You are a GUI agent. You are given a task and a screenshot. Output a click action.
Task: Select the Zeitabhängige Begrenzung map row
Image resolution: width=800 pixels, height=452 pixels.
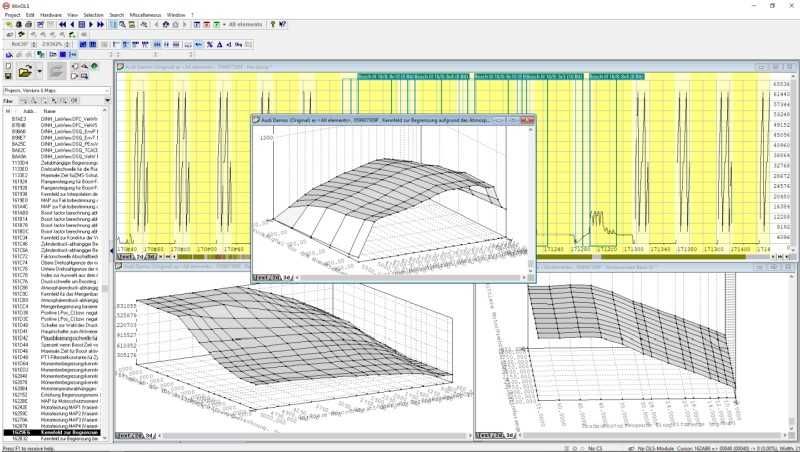(52, 163)
